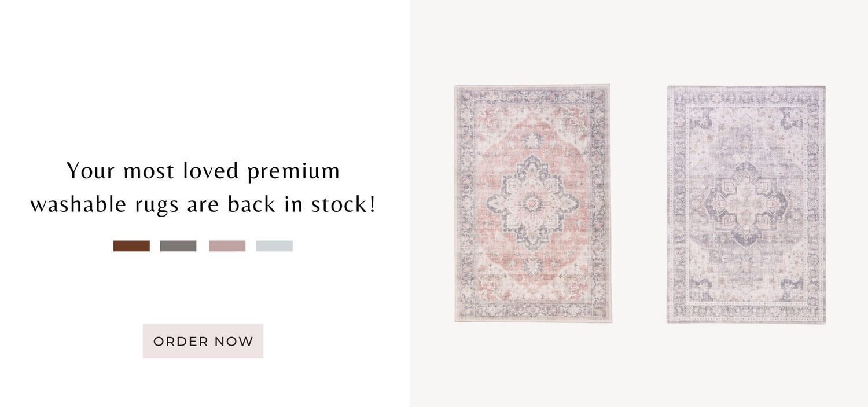
Task: Click the center medallion of the lavender rug
Action: (746, 203)
